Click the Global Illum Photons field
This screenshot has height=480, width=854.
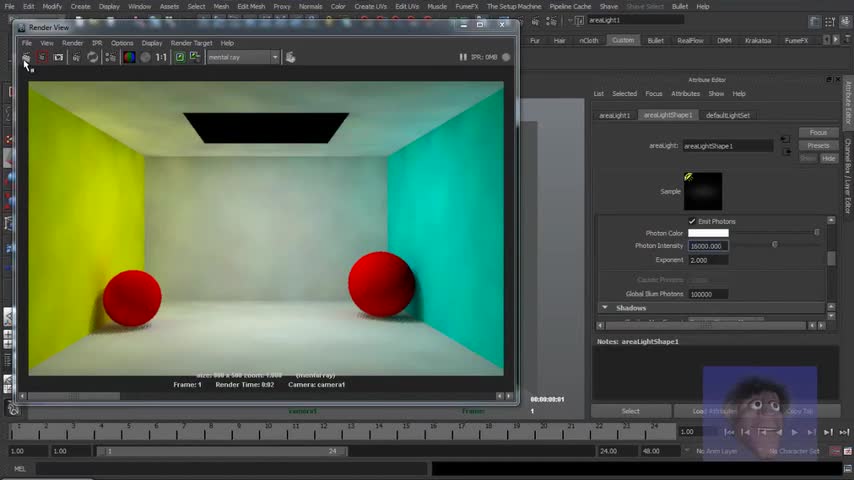tap(708, 294)
